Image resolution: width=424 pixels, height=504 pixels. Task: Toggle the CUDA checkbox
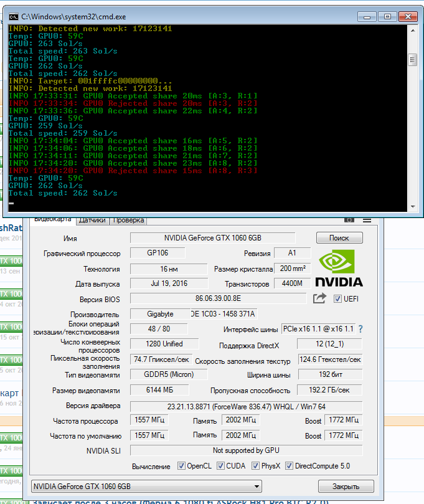tap(220, 466)
